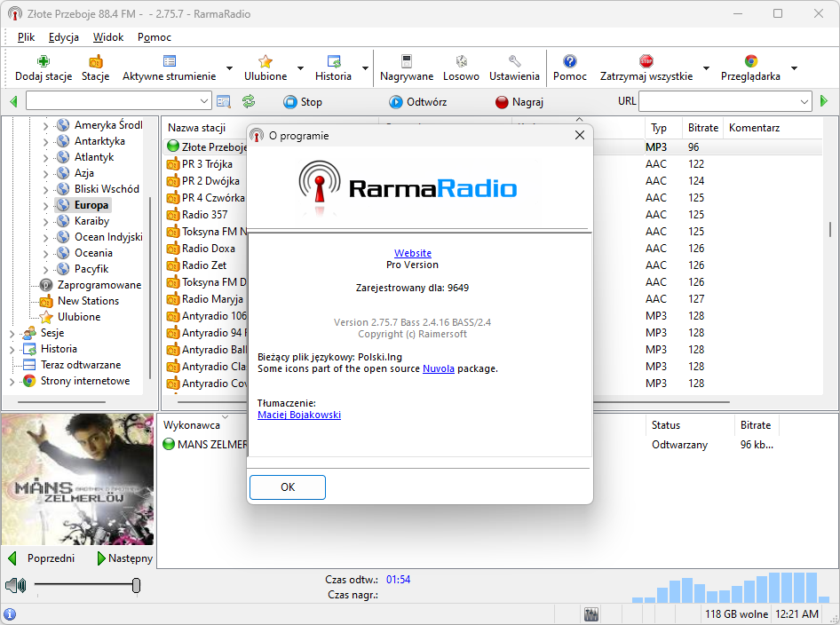Select Historia in the left tree
This screenshot has width=840, height=625.
[x=59, y=349]
